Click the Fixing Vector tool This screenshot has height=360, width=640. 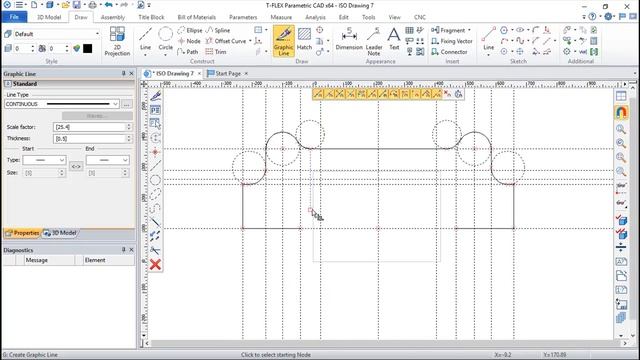coord(452,41)
